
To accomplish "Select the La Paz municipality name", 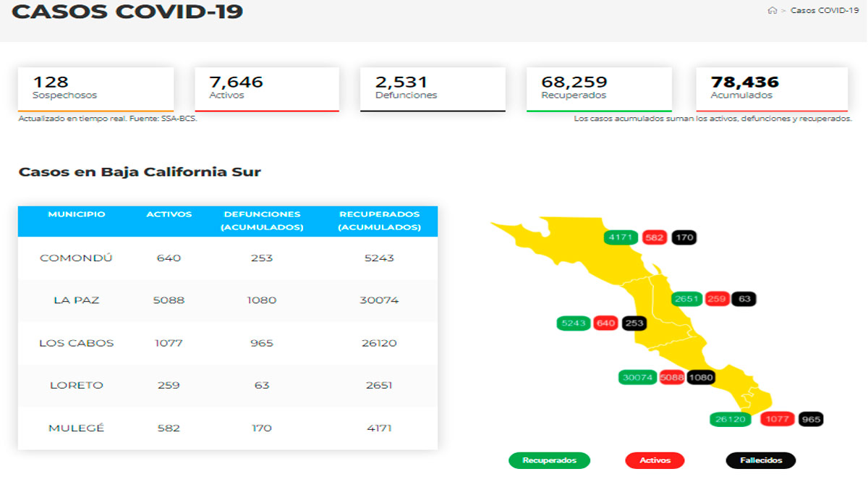I will (77, 300).
